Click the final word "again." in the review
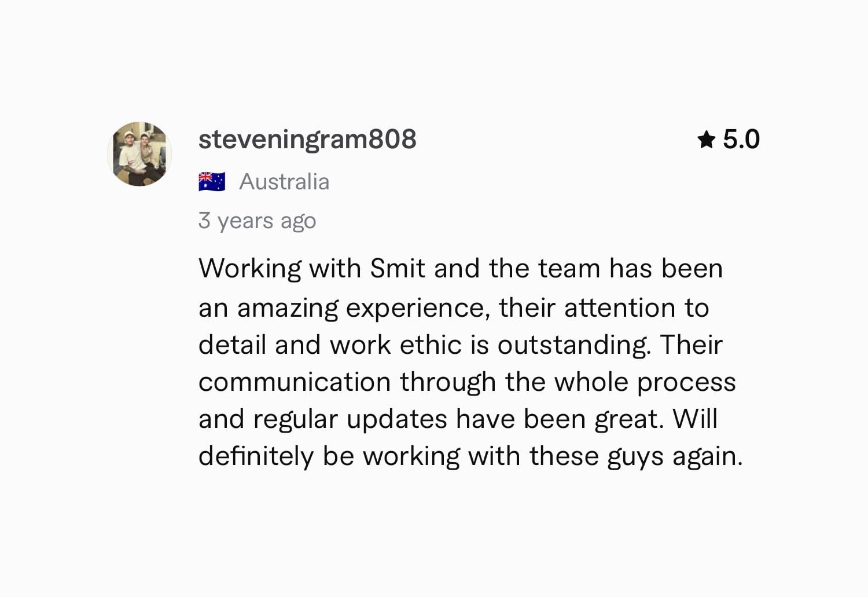 click(707, 456)
